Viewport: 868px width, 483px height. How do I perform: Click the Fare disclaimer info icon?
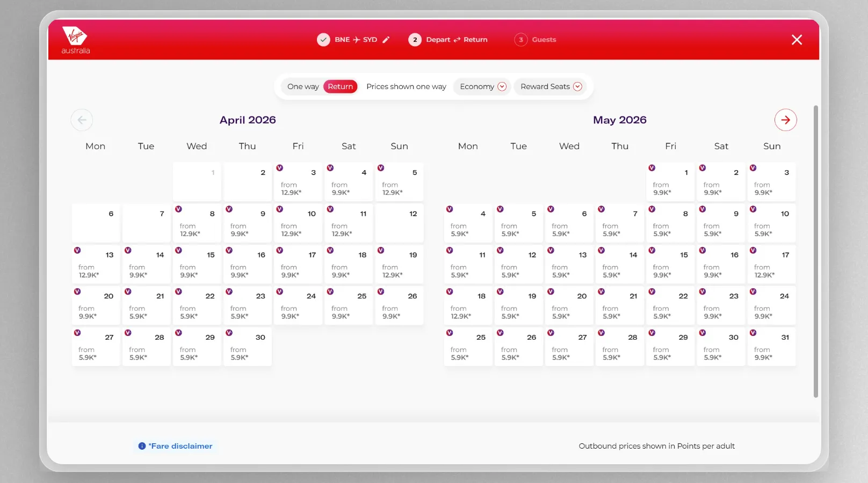coord(142,446)
